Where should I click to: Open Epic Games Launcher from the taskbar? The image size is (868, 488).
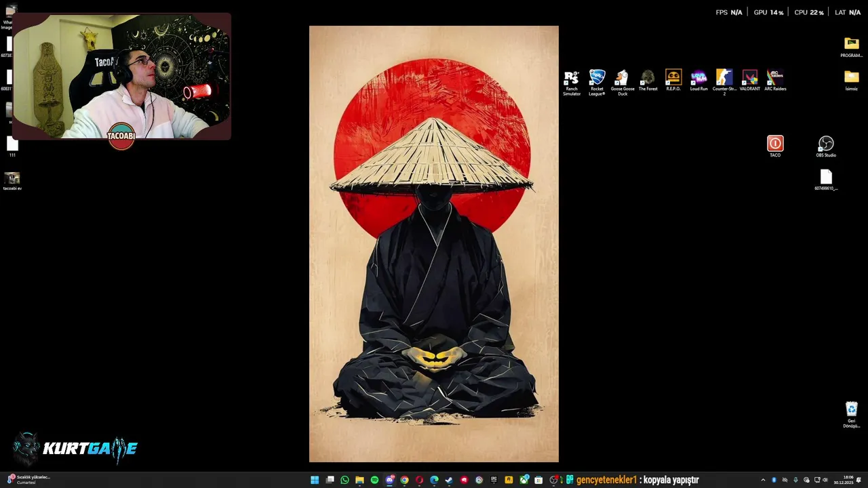[494, 480]
